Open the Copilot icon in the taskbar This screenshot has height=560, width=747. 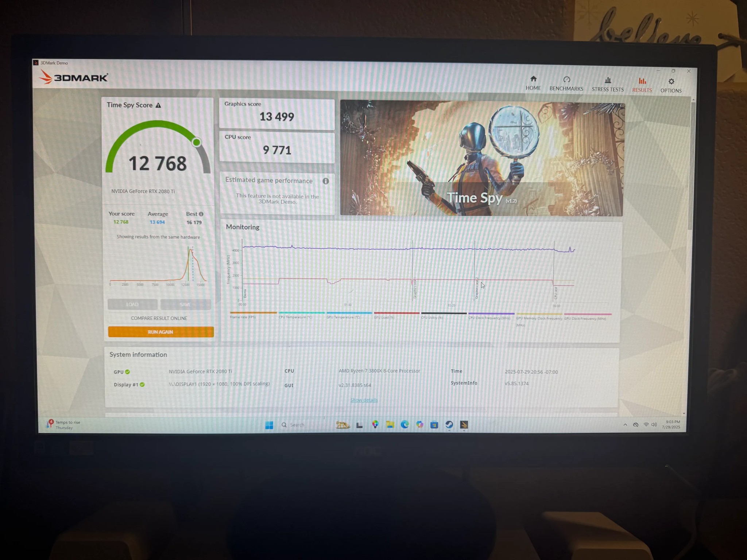tap(419, 425)
